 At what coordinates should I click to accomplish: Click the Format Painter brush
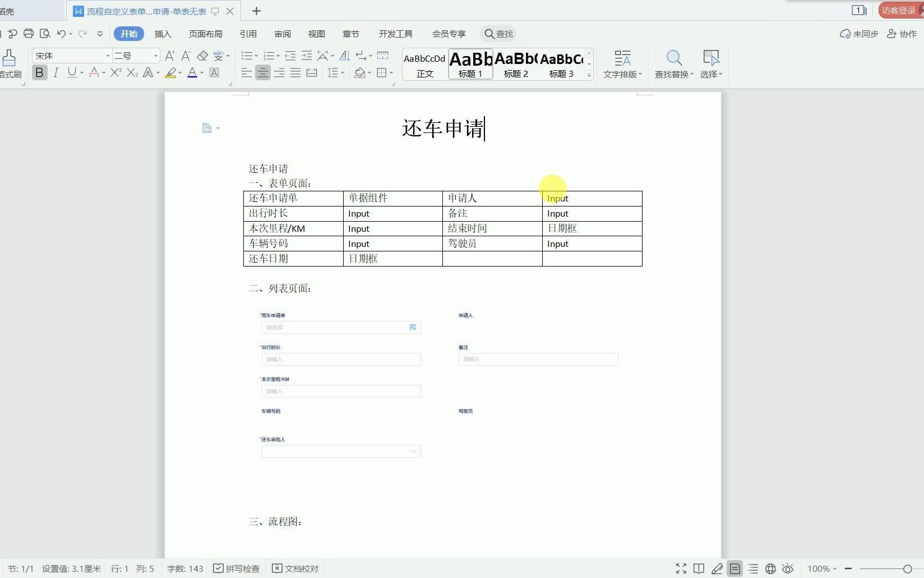pos(9,58)
